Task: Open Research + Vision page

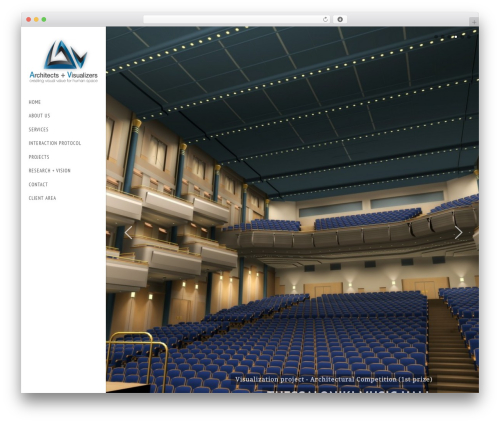Action: [x=50, y=171]
